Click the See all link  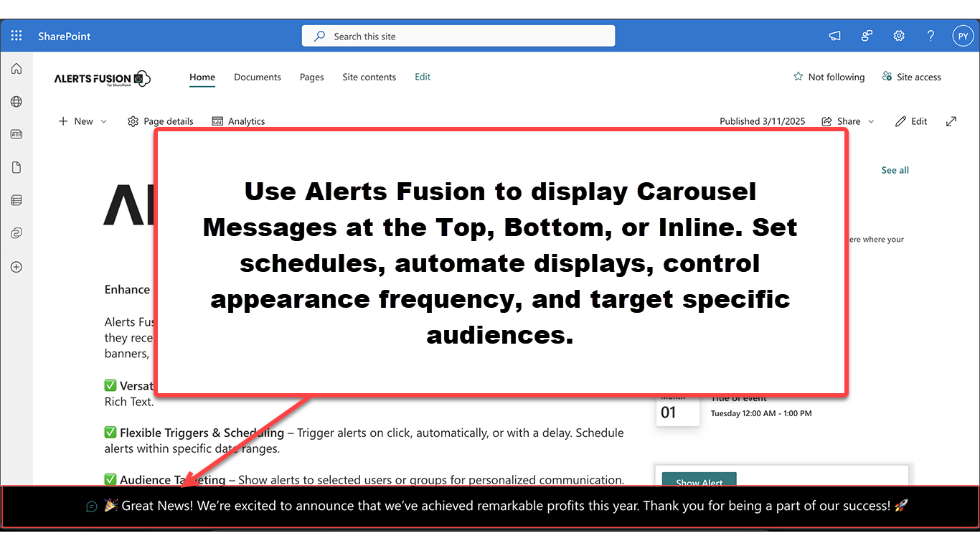pyautogui.click(x=895, y=170)
